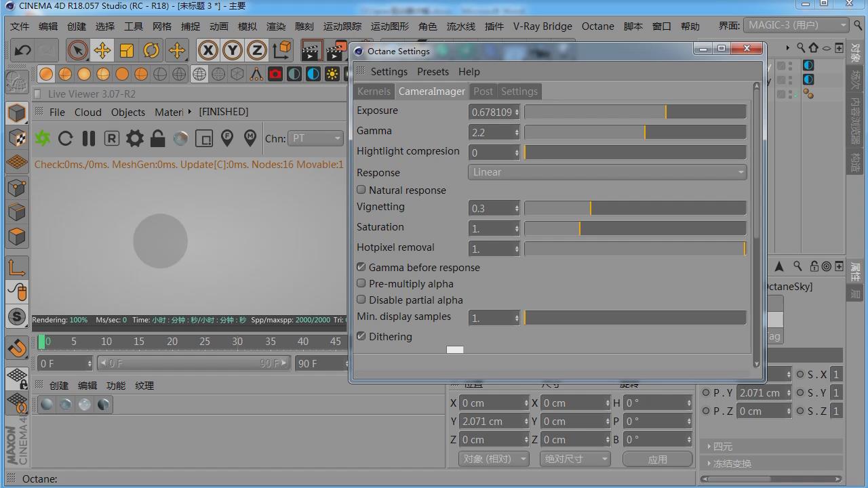This screenshot has width=868, height=488.
Task: Open the 纹理 menu in material manager
Action: 144,385
